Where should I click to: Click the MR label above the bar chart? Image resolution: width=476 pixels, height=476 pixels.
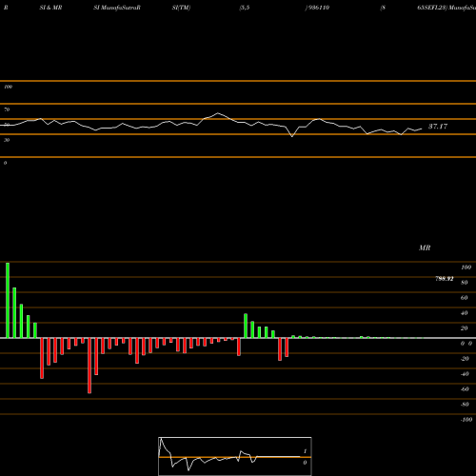(425, 248)
